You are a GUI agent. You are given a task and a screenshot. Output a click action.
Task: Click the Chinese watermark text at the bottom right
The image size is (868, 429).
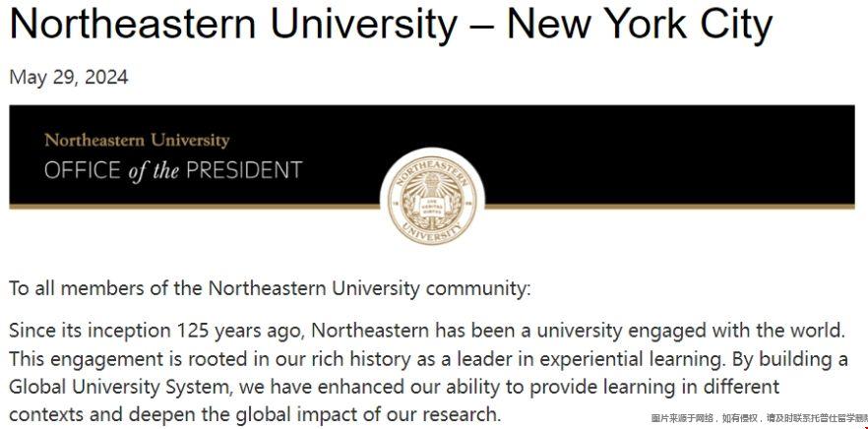(x=759, y=418)
